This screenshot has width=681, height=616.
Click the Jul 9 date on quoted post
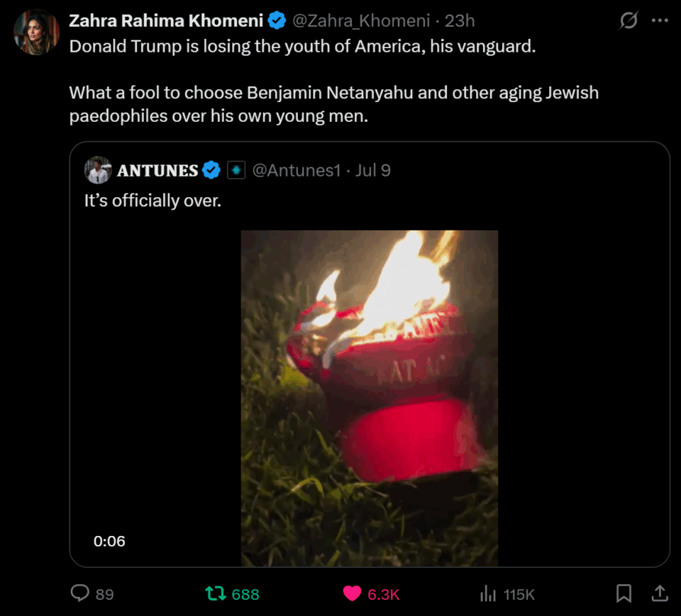[373, 170]
